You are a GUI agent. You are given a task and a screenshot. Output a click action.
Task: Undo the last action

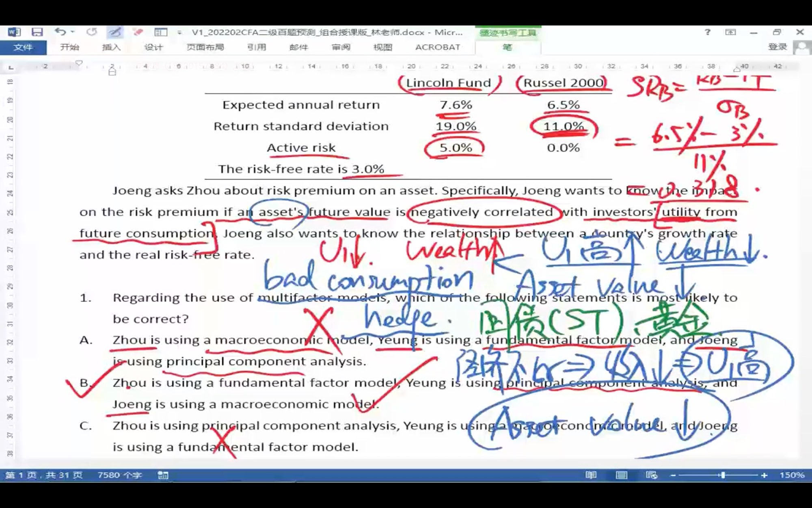[60, 32]
